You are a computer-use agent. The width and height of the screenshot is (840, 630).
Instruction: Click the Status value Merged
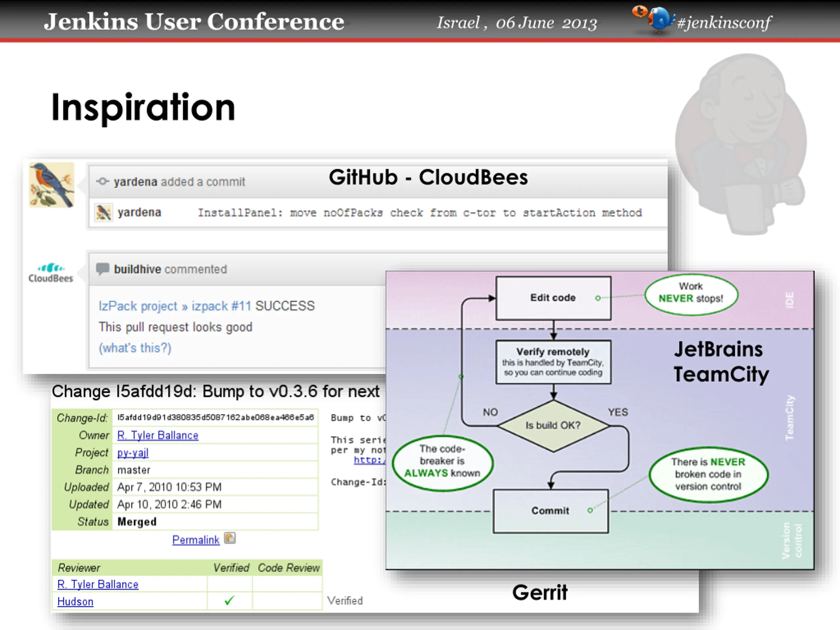tap(137, 522)
